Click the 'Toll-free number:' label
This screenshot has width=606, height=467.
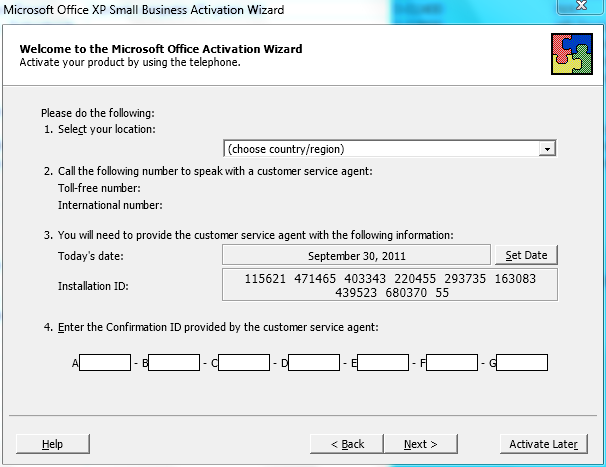tap(99, 188)
